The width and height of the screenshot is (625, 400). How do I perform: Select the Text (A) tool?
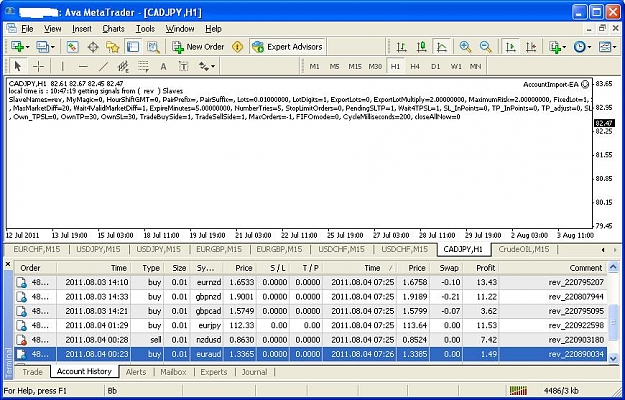pos(163,67)
